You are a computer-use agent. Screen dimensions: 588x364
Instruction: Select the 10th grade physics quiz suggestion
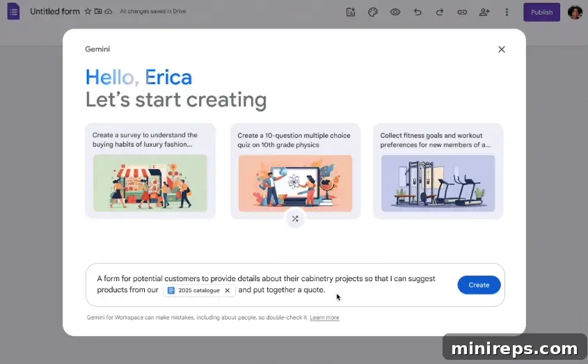pyautogui.click(x=295, y=171)
